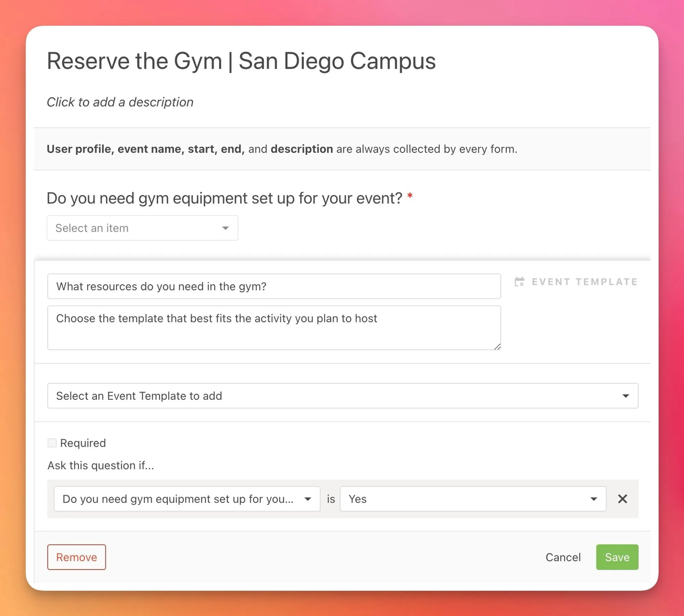Click the Remove button
The width and height of the screenshot is (684, 616).
76,557
